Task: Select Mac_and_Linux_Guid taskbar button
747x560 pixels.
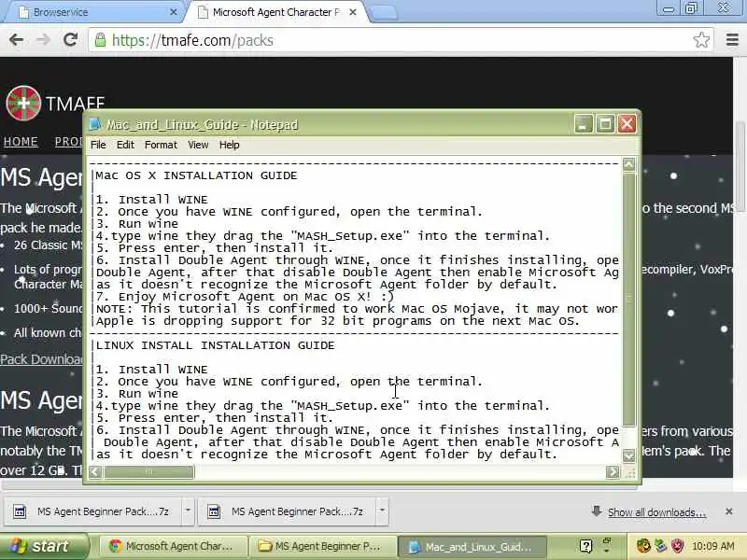Action: point(472,546)
